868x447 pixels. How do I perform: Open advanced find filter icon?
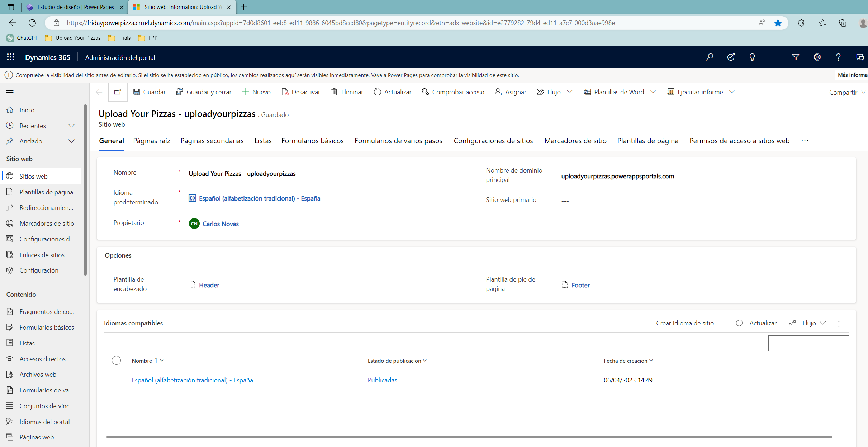coord(795,57)
